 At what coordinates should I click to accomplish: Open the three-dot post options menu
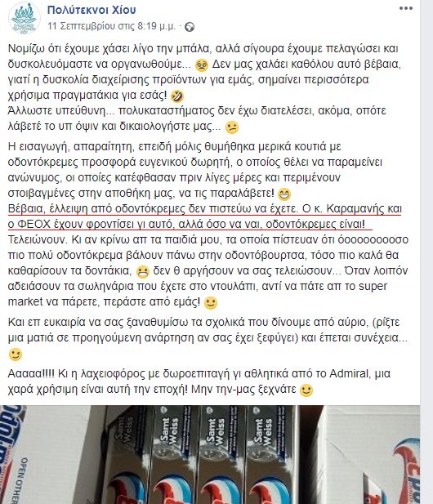pos(406,9)
